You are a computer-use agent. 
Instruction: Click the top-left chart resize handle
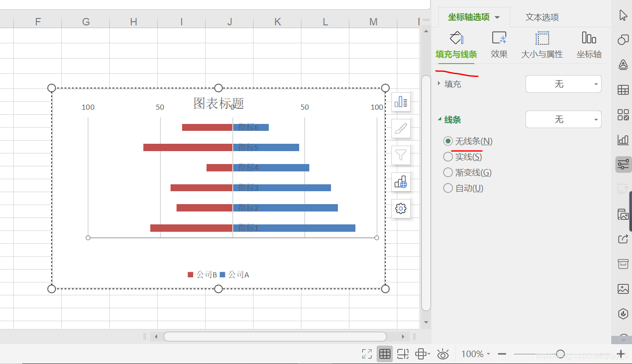click(52, 88)
